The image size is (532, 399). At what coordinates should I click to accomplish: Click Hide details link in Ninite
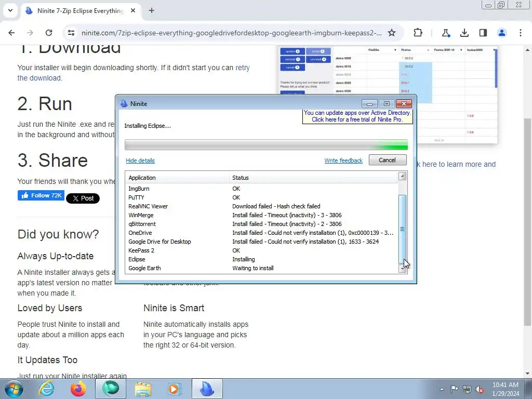pos(140,161)
